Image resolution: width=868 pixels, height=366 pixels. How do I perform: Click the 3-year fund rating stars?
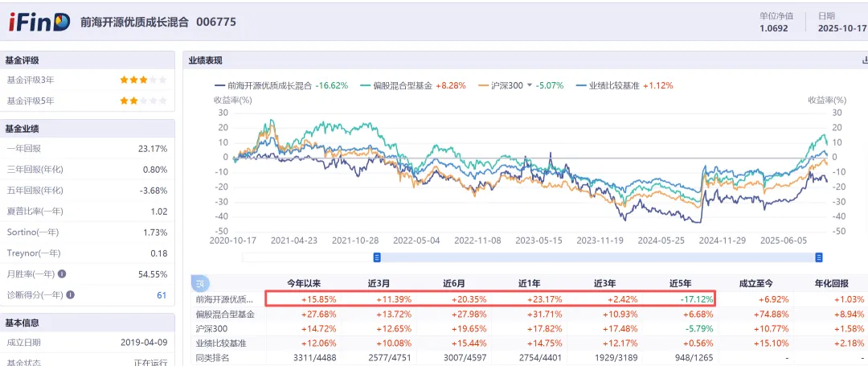[x=143, y=80]
